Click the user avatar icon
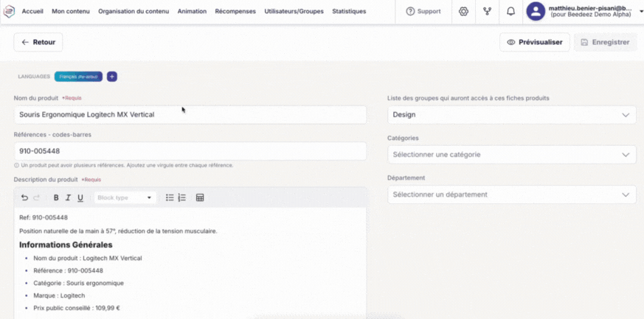Image resolution: width=644 pixels, height=319 pixels. click(536, 12)
